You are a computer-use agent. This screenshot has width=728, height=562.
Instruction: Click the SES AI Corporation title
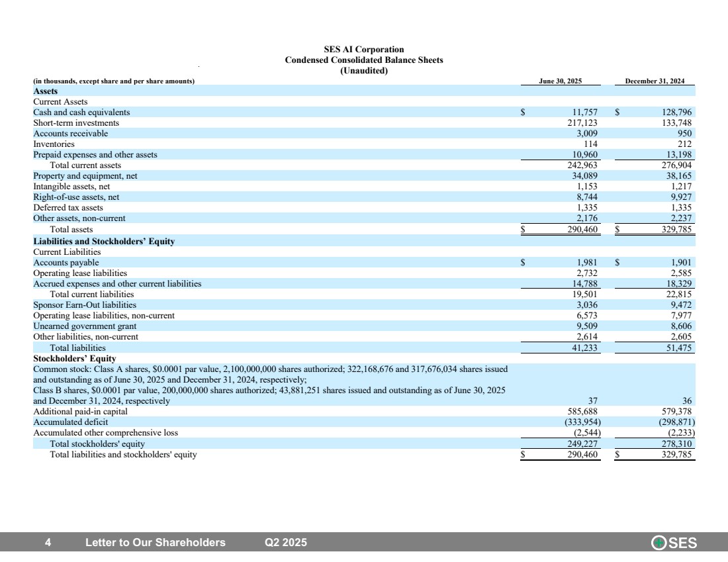tap(363, 50)
